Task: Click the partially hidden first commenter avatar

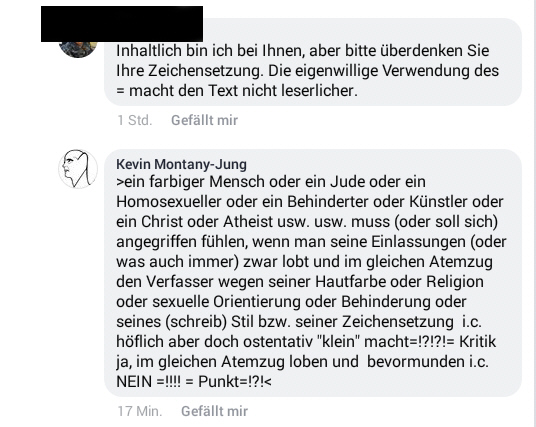Action: click(x=78, y=50)
